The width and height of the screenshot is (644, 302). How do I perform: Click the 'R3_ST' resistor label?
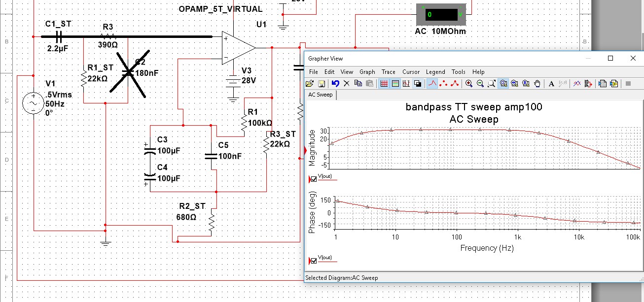click(283, 134)
